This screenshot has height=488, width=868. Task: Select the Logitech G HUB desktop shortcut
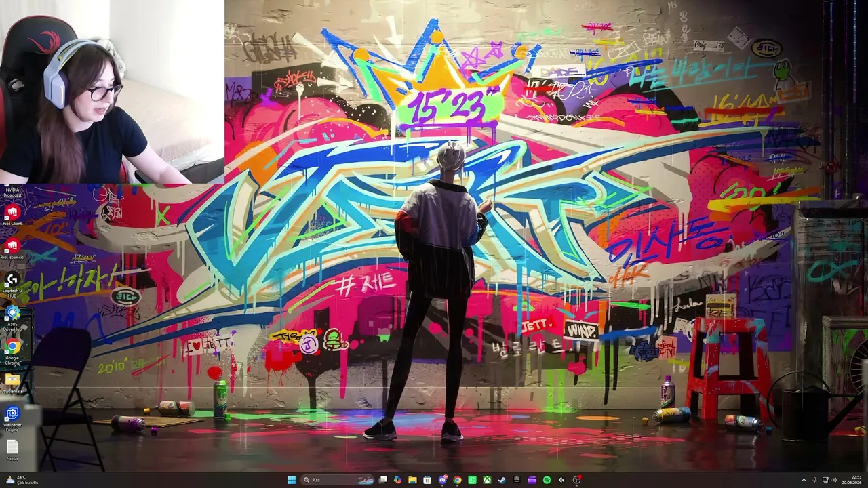point(12,285)
